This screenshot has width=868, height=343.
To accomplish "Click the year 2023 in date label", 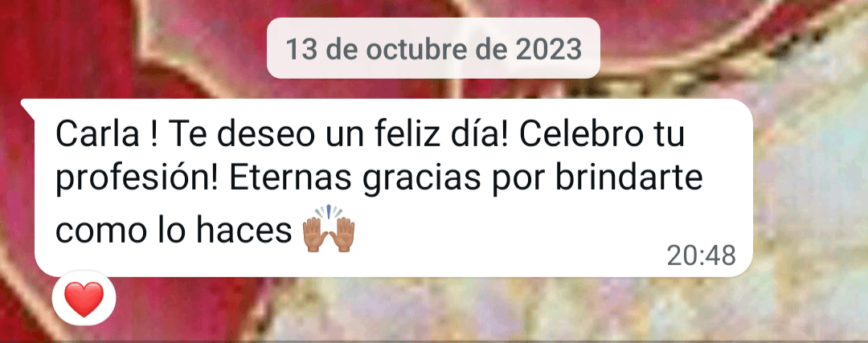I will click(549, 50).
